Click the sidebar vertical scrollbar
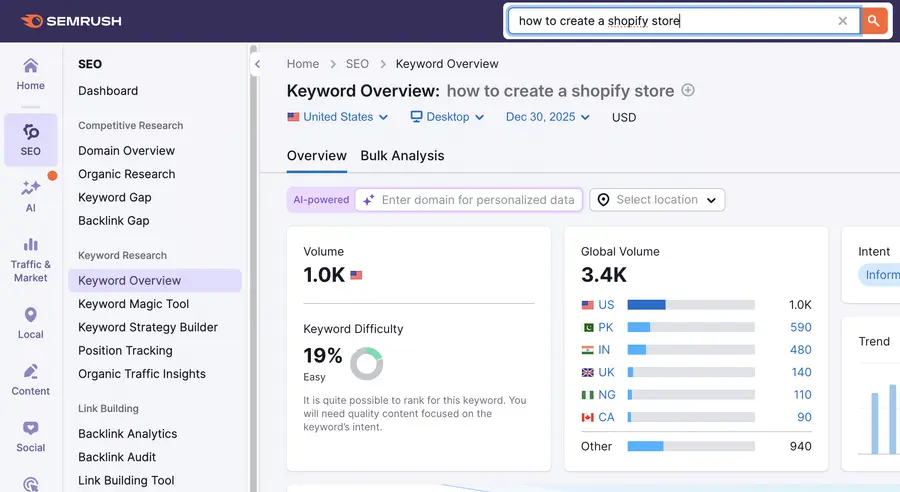This screenshot has width=900, height=492. (x=253, y=268)
